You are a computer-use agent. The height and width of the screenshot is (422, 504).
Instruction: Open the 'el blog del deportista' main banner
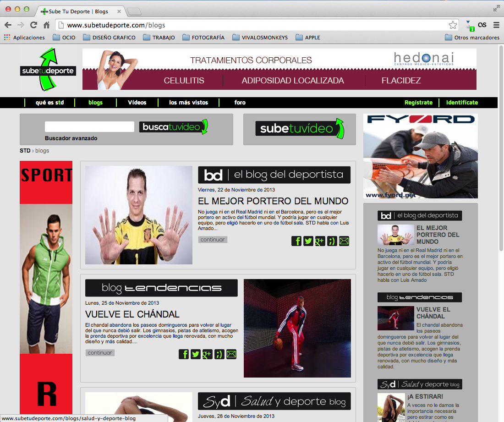pos(274,175)
